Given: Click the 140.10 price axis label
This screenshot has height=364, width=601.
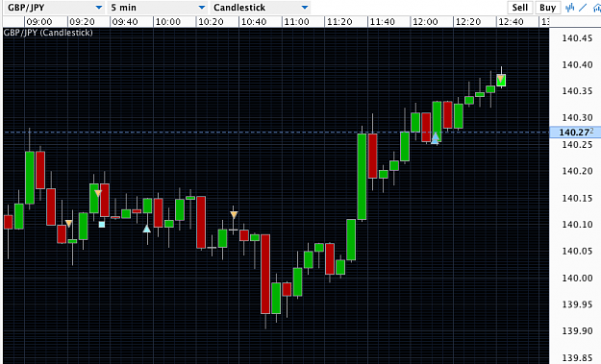Looking at the screenshot, I should (x=577, y=225).
